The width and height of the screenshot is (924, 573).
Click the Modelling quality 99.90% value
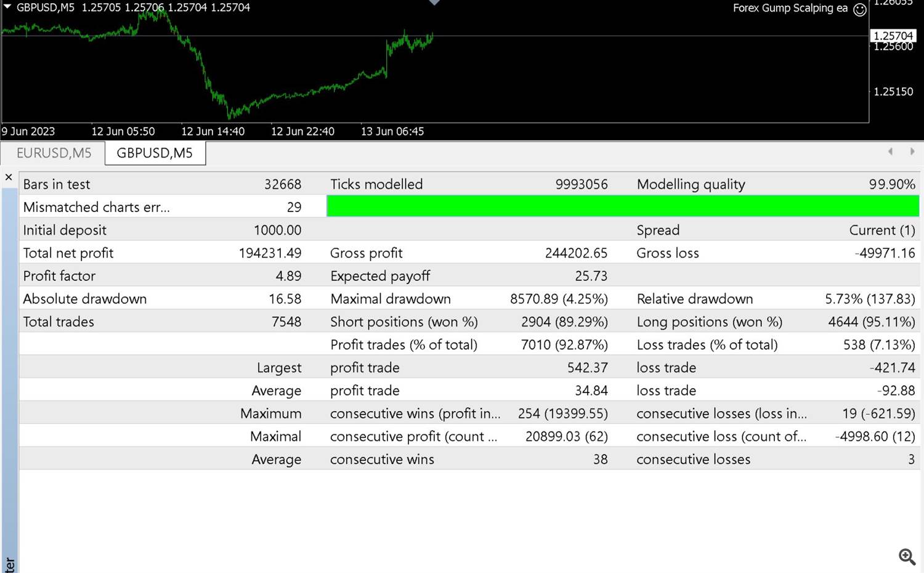tap(891, 184)
